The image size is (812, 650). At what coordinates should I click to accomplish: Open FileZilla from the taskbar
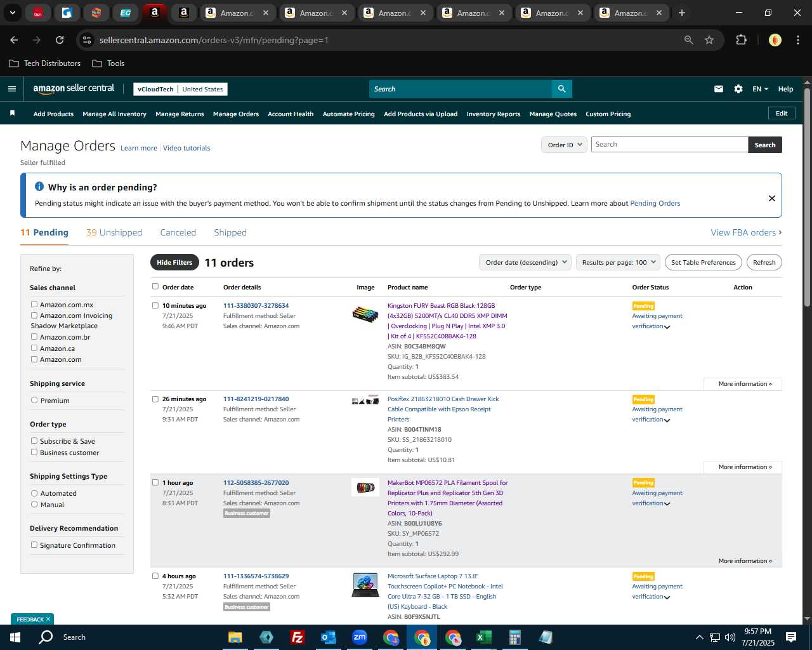(297, 637)
